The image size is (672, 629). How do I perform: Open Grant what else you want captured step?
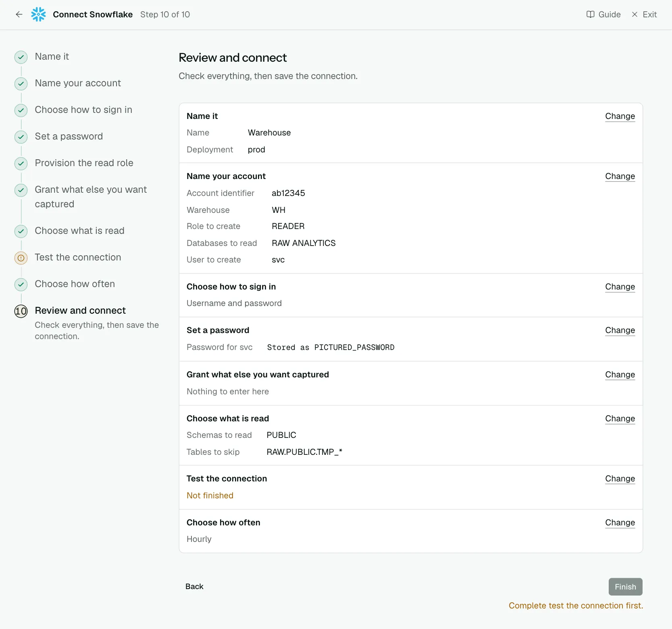click(91, 197)
